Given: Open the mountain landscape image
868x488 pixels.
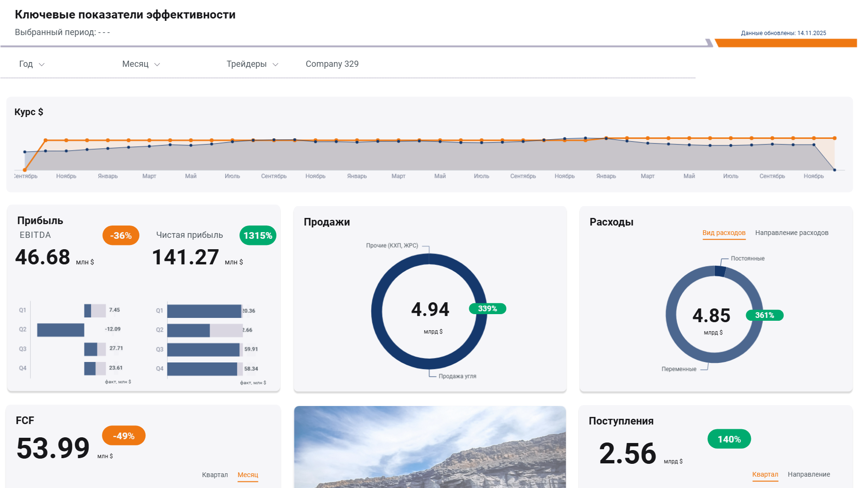Looking at the screenshot, I should pos(430,447).
